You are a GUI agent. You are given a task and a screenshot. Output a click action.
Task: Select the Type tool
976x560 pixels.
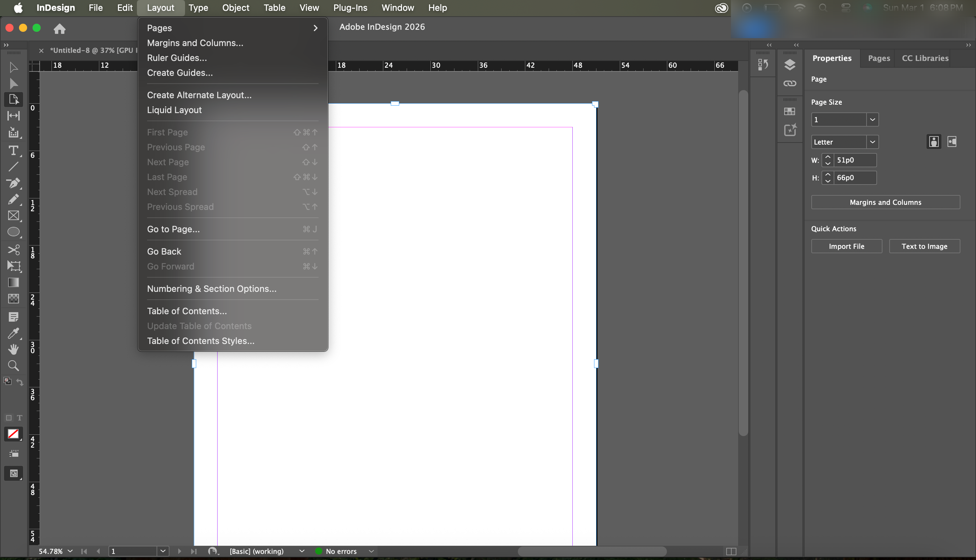tap(14, 150)
